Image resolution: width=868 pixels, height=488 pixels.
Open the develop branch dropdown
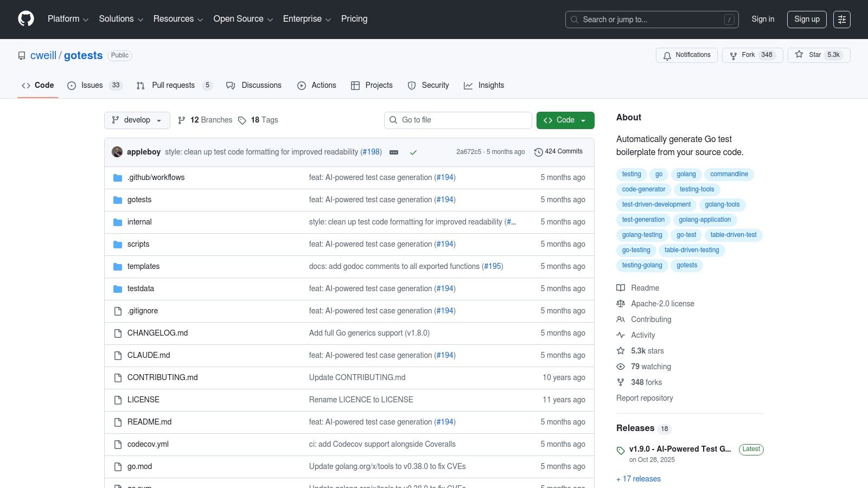pyautogui.click(x=137, y=120)
